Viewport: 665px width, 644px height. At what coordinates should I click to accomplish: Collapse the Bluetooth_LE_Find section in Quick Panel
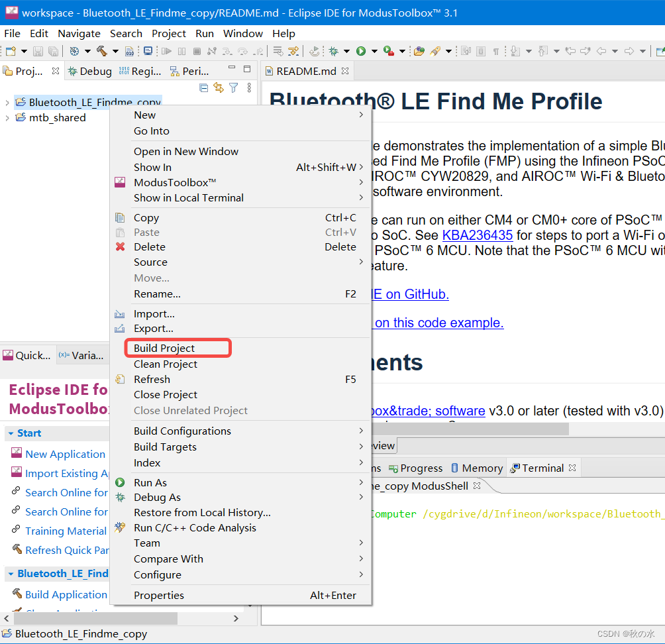11,574
